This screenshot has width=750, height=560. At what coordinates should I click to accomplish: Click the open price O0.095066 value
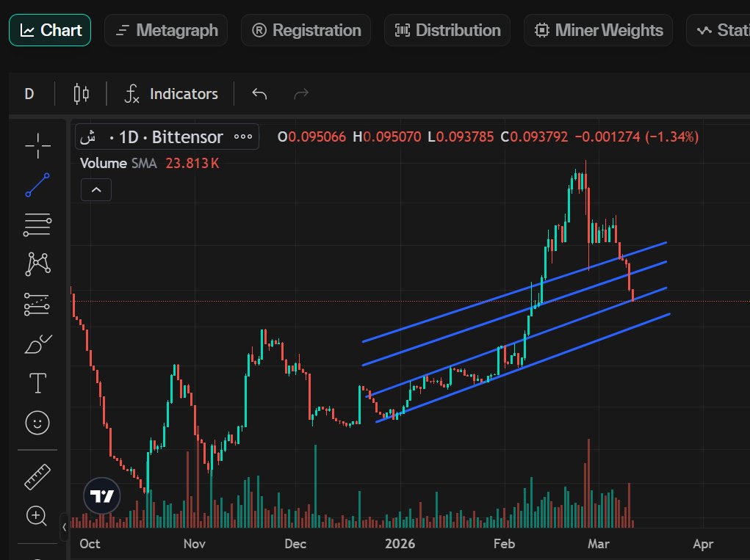click(x=311, y=137)
